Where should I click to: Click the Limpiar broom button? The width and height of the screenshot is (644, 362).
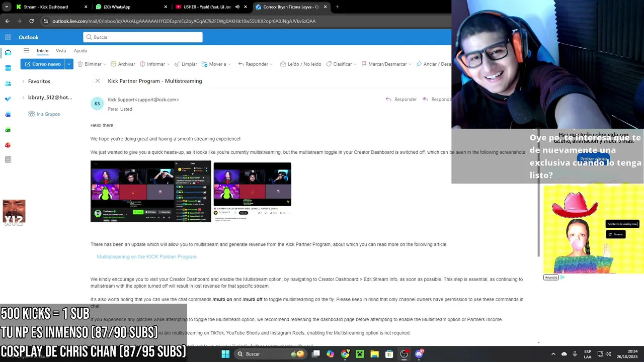(186, 64)
